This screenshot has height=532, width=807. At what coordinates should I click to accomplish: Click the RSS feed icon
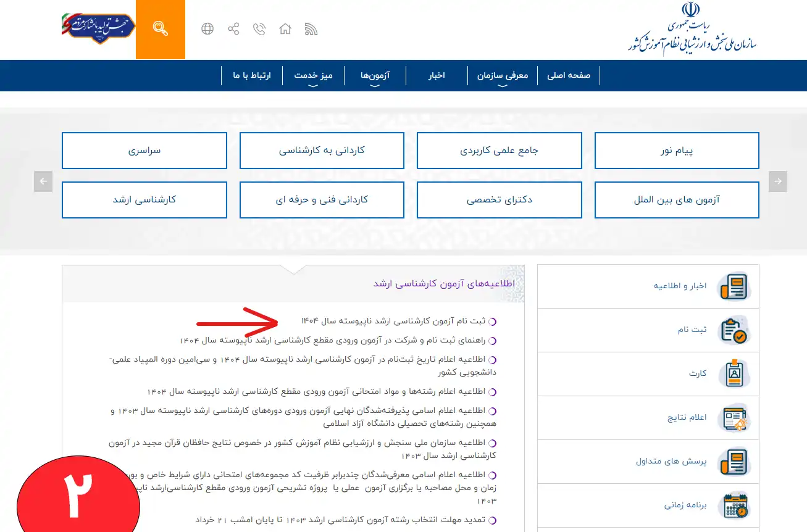311,29
